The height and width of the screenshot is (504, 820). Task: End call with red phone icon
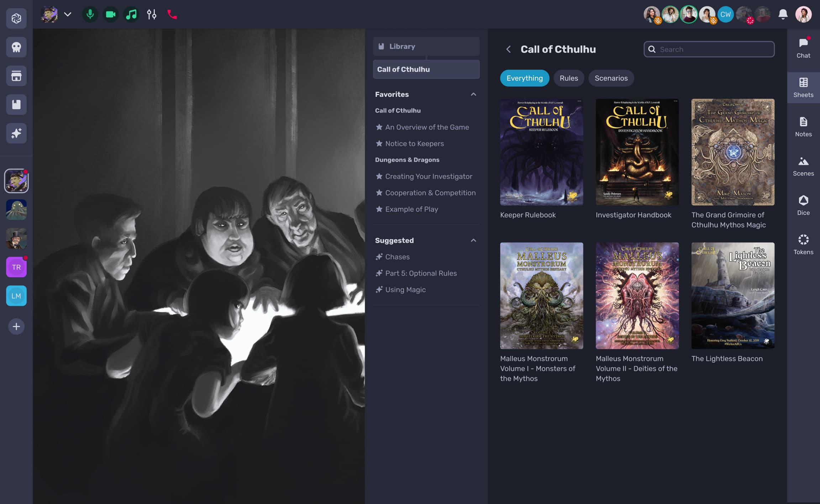[172, 15]
